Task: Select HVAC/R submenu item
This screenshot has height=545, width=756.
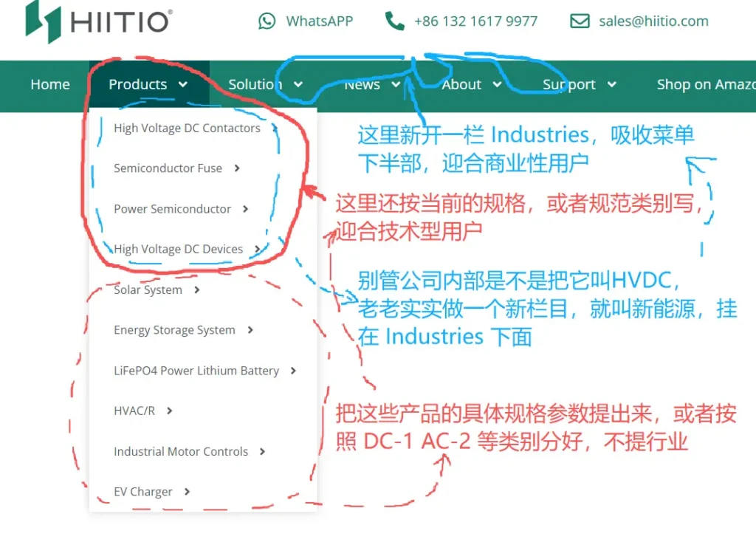Action: pyautogui.click(x=134, y=411)
